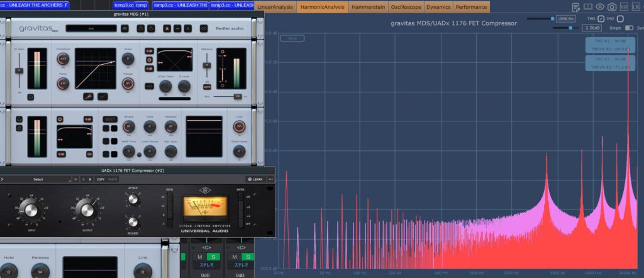Switch to the Oscilloscope tab

pos(405,7)
